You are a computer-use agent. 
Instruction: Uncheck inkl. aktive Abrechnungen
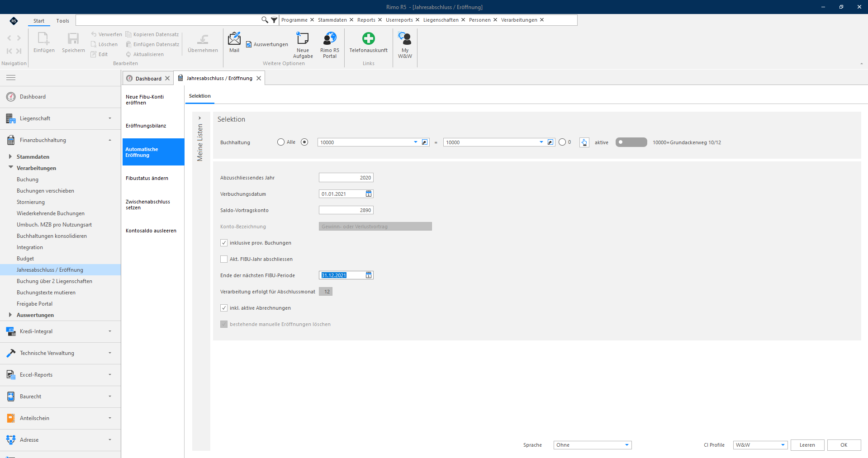(x=224, y=308)
